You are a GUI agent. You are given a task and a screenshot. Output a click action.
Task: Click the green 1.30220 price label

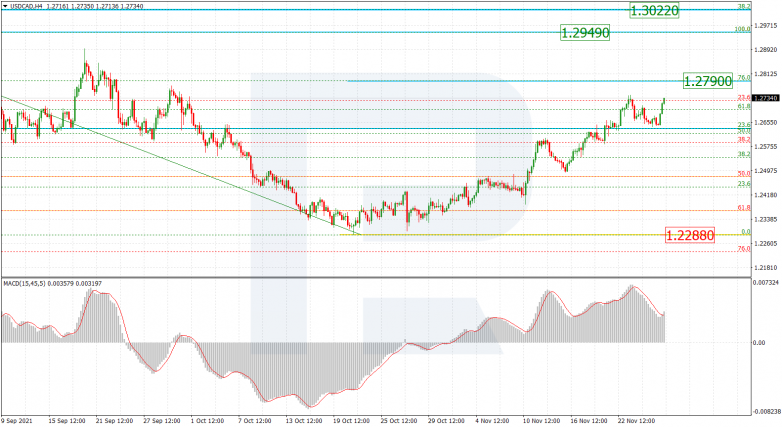[654, 10]
